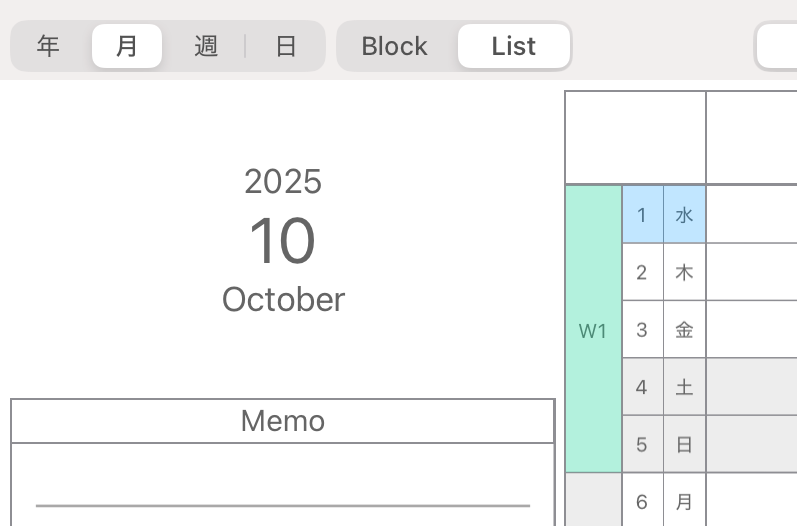Switch to the 週 (week) view
Viewport: 797px width, 526px height.
click(x=206, y=46)
